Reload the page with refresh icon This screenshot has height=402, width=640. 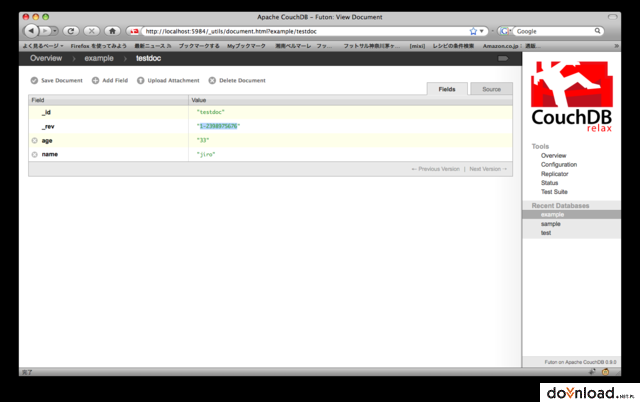point(71,31)
